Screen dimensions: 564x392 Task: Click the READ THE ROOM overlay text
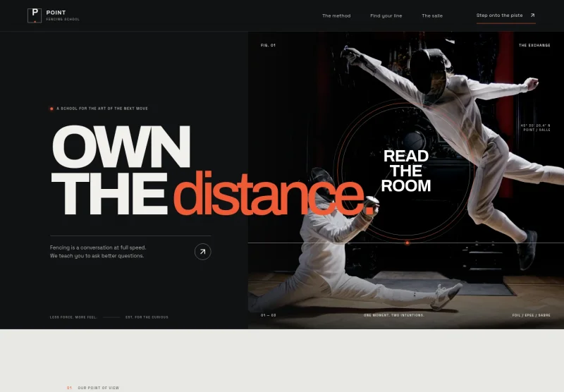point(406,171)
